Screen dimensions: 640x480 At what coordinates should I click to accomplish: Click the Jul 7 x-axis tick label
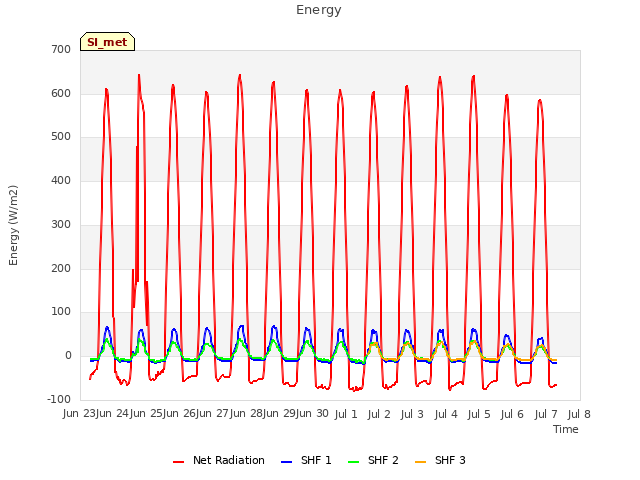coord(546,414)
